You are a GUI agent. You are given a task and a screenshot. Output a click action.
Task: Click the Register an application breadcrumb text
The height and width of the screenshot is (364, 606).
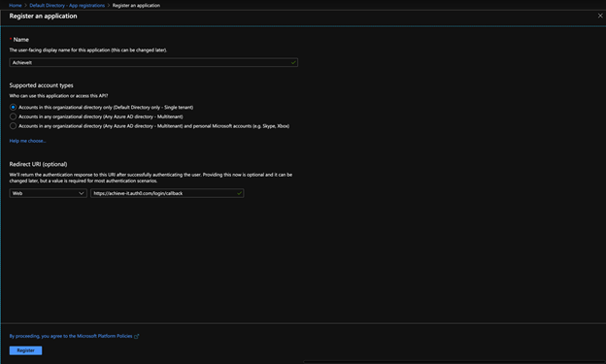point(136,6)
